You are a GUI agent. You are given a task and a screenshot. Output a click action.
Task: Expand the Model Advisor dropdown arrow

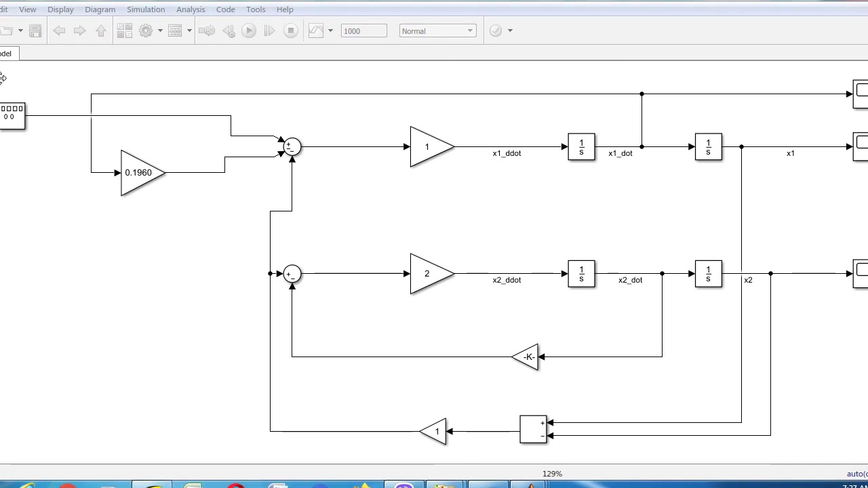click(510, 30)
